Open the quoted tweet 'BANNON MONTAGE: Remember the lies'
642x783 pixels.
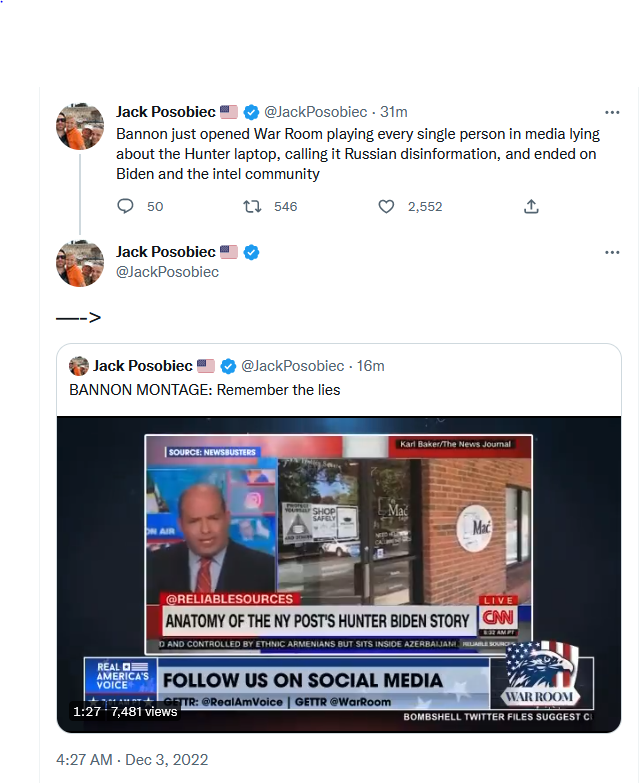204,390
